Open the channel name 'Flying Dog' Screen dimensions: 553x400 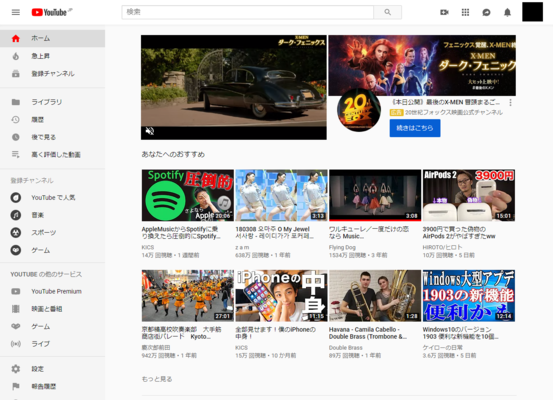point(342,247)
